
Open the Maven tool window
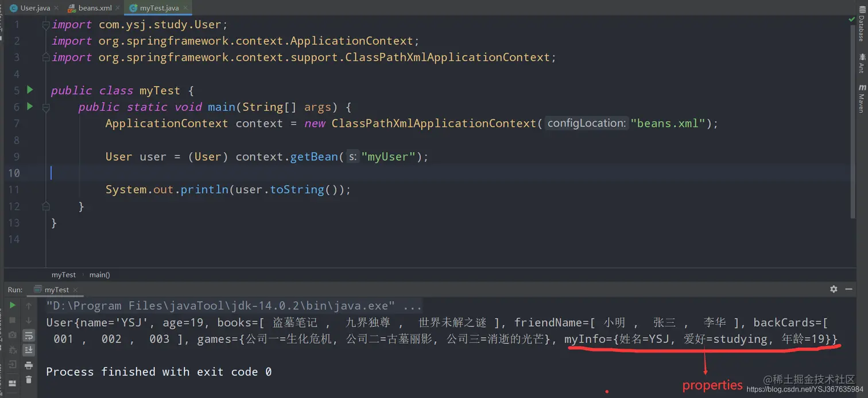(x=861, y=99)
